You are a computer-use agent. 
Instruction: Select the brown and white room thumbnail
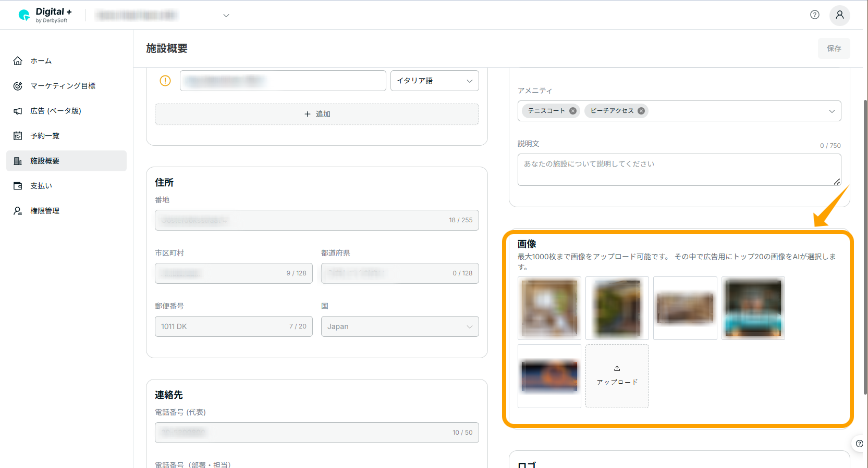(549, 308)
